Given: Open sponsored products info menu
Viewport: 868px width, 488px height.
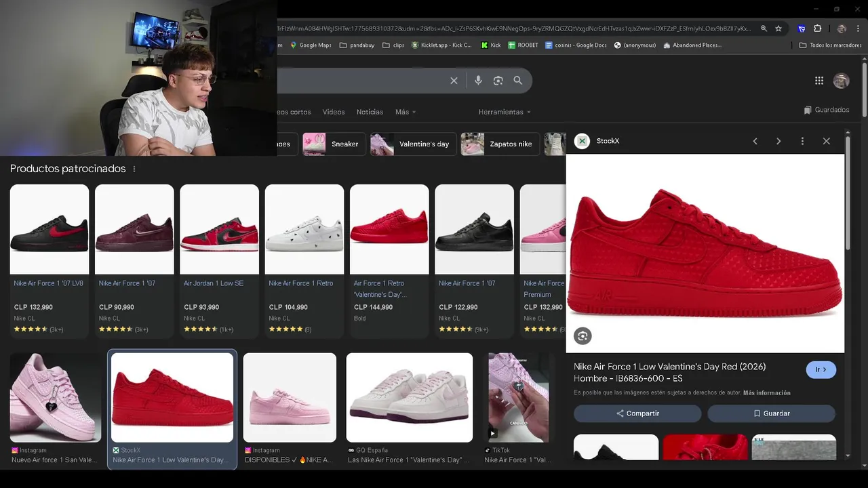Looking at the screenshot, I should (134, 169).
